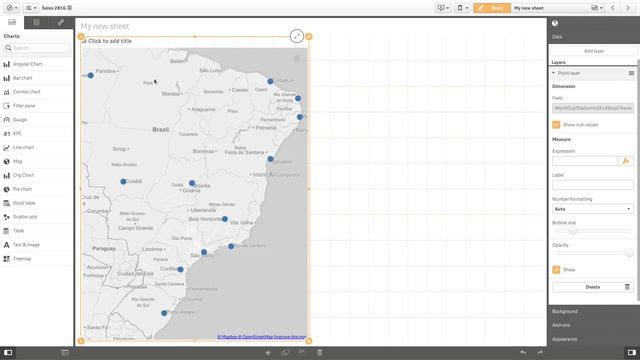Open the storytelling snapshot dropdown
The height and width of the screenshot is (360, 640).
443,8
